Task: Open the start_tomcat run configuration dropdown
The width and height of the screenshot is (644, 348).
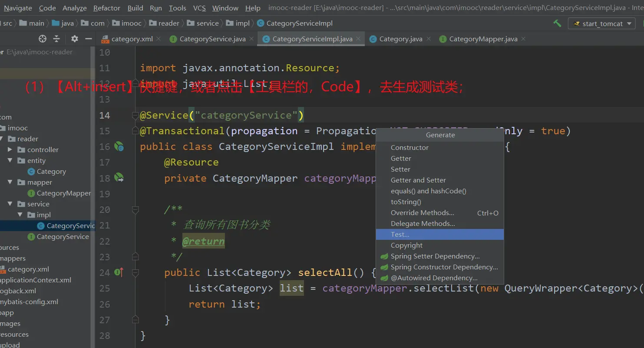Action: (602, 23)
